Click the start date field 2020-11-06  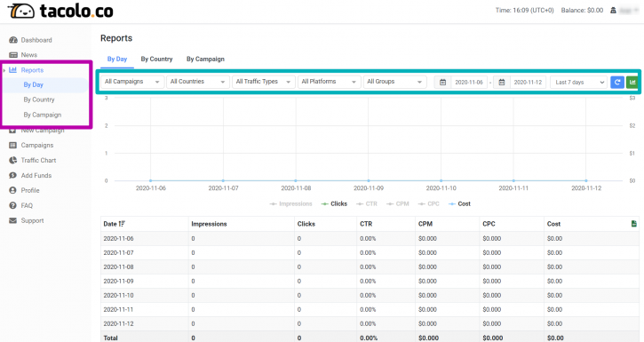[469, 82]
